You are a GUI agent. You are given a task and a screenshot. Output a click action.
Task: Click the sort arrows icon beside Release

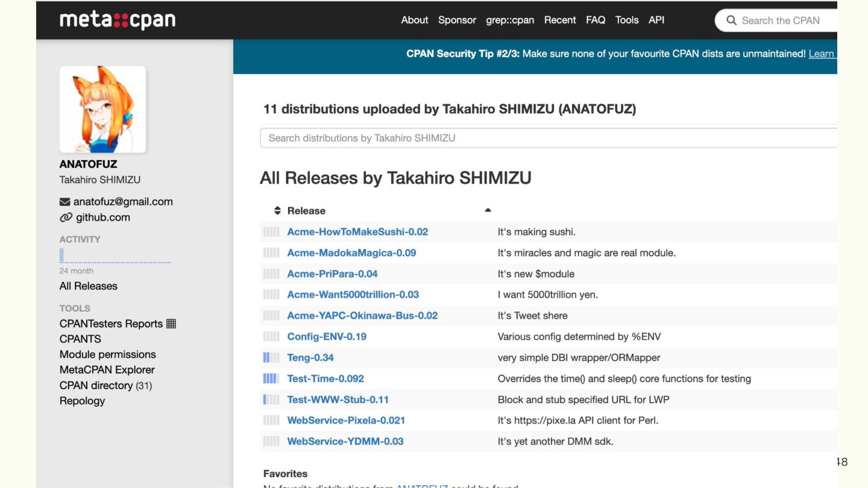click(x=277, y=211)
